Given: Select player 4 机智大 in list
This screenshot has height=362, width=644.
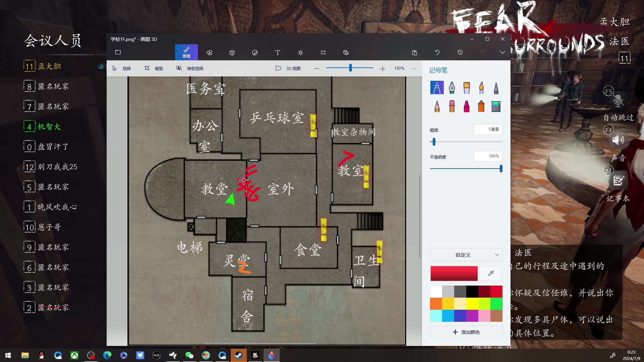Looking at the screenshot, I should (43, 127).
